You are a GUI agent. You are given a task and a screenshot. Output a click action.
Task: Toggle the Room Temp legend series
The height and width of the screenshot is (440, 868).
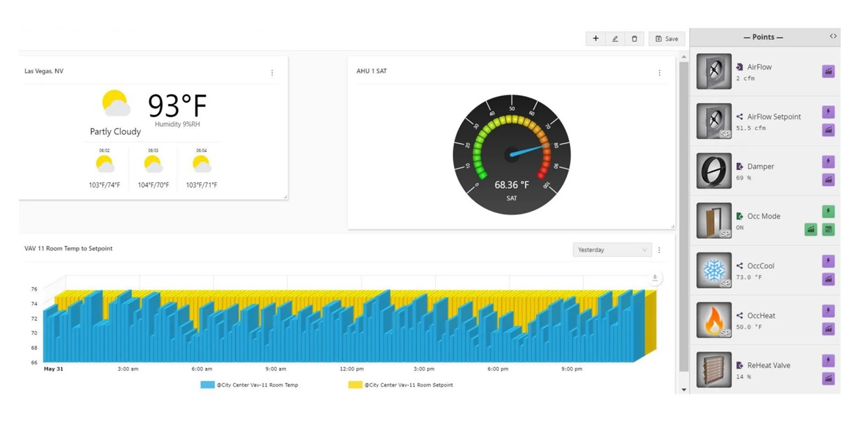pyautogui.click(x=249, y=385)
